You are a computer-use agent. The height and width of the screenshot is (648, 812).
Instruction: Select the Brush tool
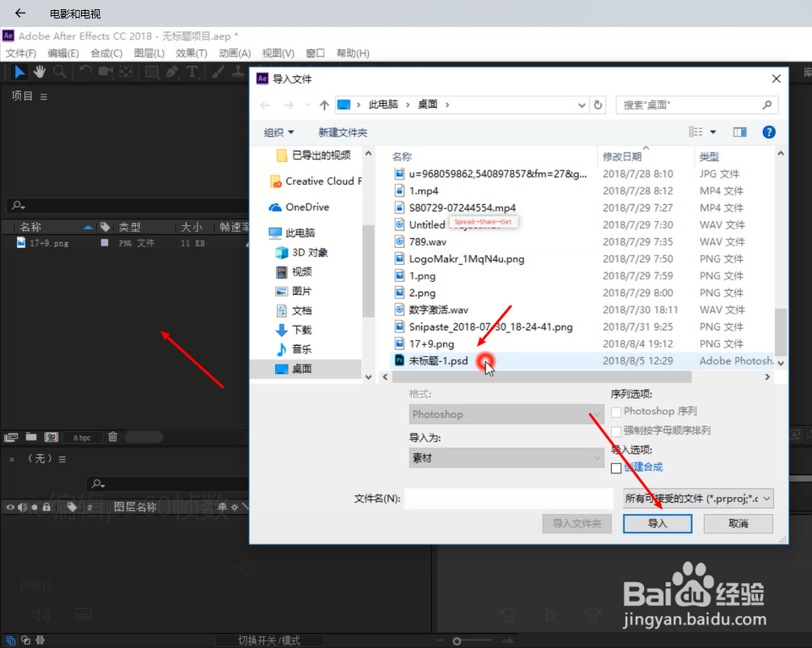(x=218, y=72)
